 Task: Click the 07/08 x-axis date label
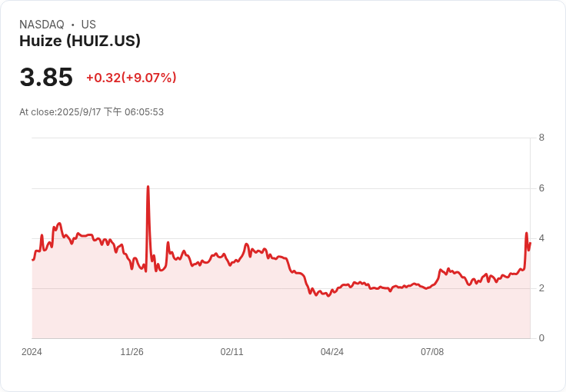click(432, 352)
